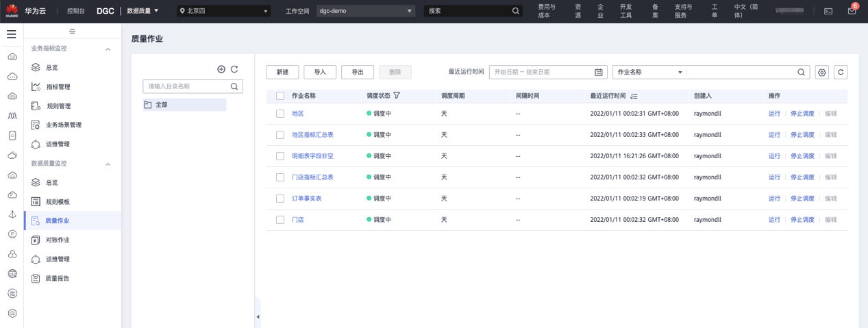The width and height of the screenshot is (868, 328).
Task: Filter by 调度状态 funnel icon
Action: [x=397, y=96]
